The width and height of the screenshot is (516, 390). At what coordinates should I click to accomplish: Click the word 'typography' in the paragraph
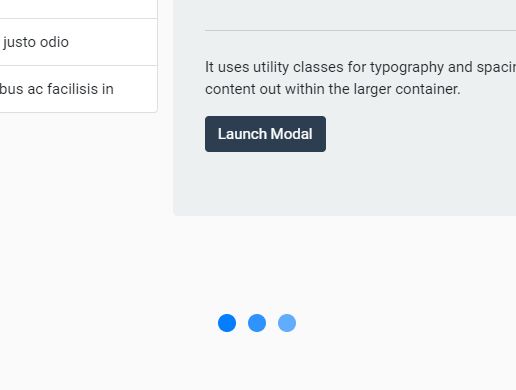click(x=407, y=67)
